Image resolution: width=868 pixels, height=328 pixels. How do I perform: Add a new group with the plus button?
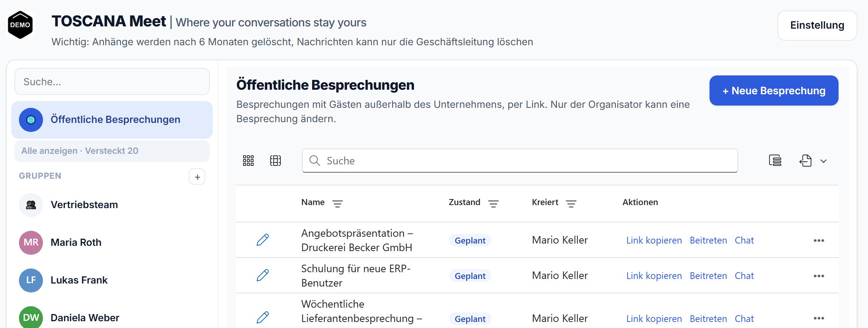197,177
